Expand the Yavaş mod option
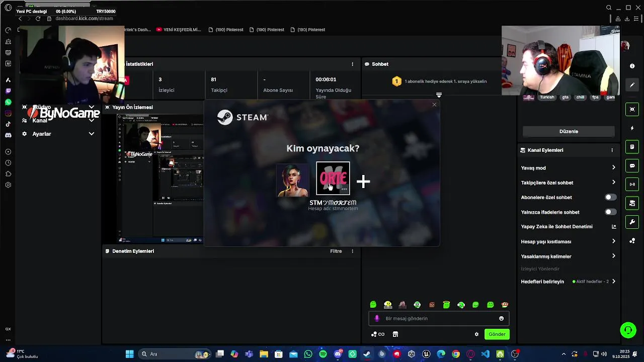This screenshot has width=644, height=362. tap(613, 168)
